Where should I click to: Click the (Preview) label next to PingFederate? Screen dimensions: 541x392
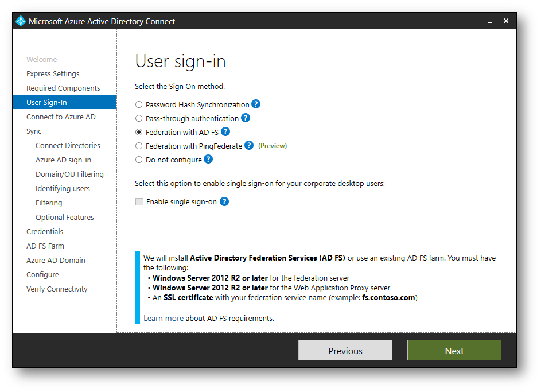273,146
